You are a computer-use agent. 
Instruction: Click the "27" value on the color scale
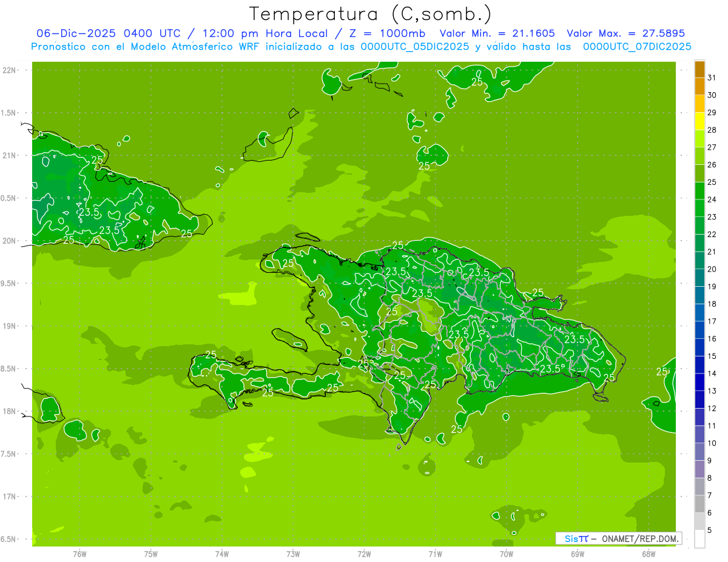pyautogui.click(x=712, y=147)
